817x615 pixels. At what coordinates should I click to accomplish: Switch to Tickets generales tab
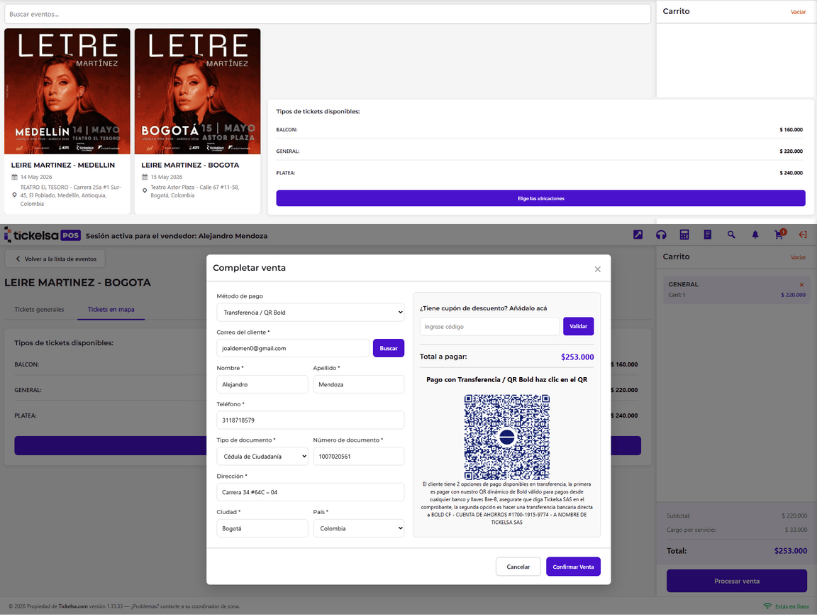click(39, 310)
